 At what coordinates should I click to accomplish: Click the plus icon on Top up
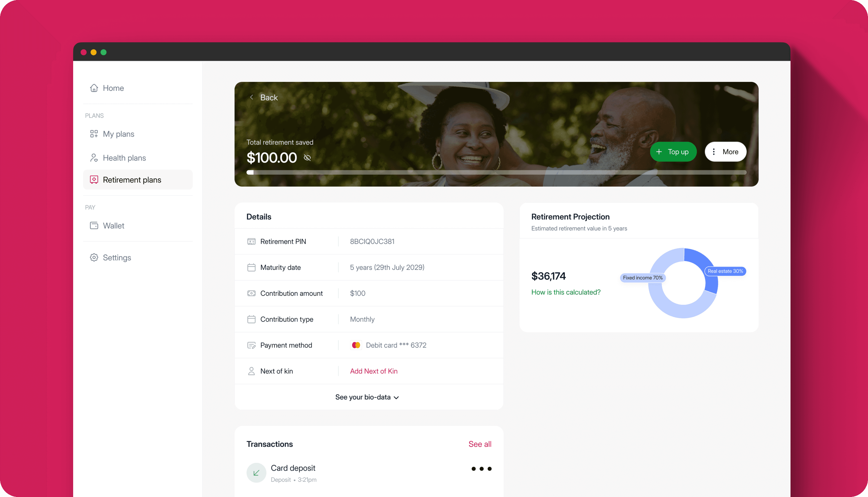pyautogui.click(x=659, y=152)
